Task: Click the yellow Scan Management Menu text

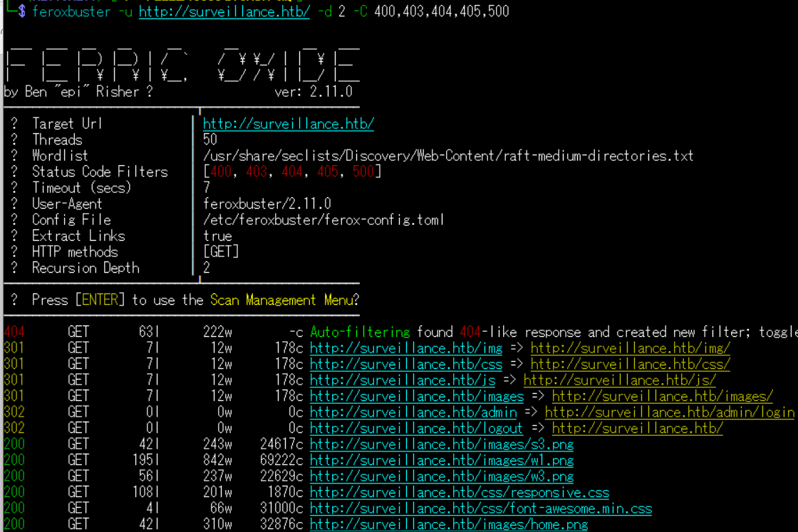Action: 281,301
